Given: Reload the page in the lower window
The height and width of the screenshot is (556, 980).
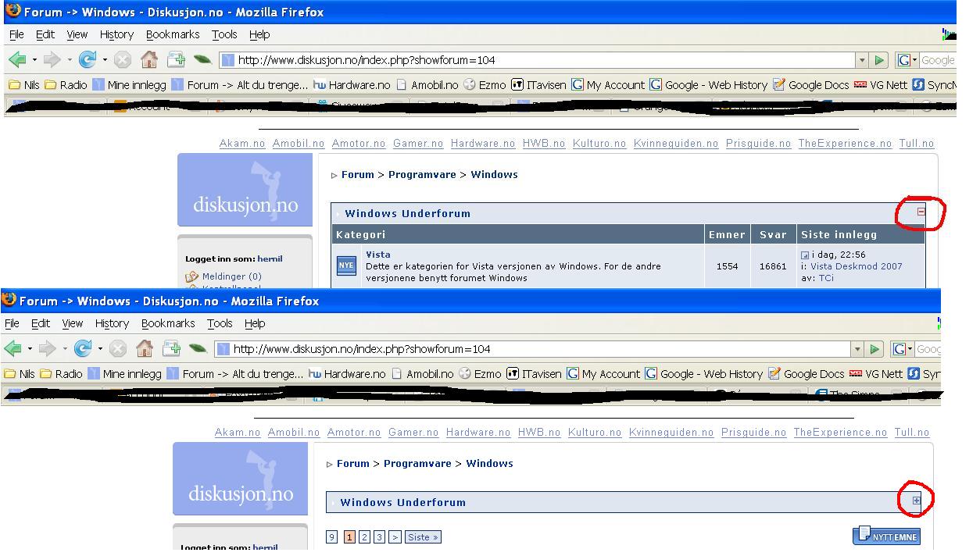Looking at the screenshot, I should 82,348.
